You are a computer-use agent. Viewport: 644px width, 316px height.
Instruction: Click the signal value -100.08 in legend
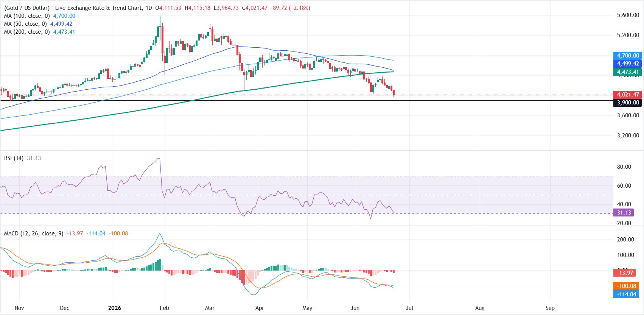coord(118,233)
